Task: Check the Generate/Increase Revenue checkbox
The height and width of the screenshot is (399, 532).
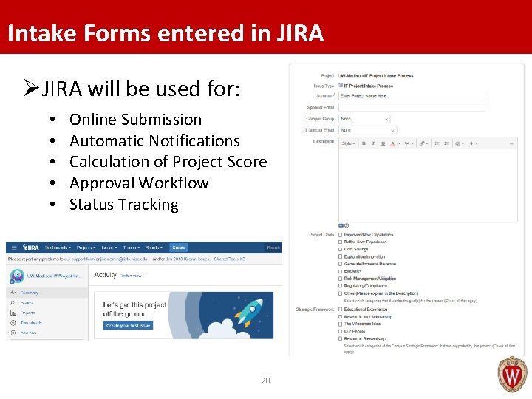Action: pos(341,264)
